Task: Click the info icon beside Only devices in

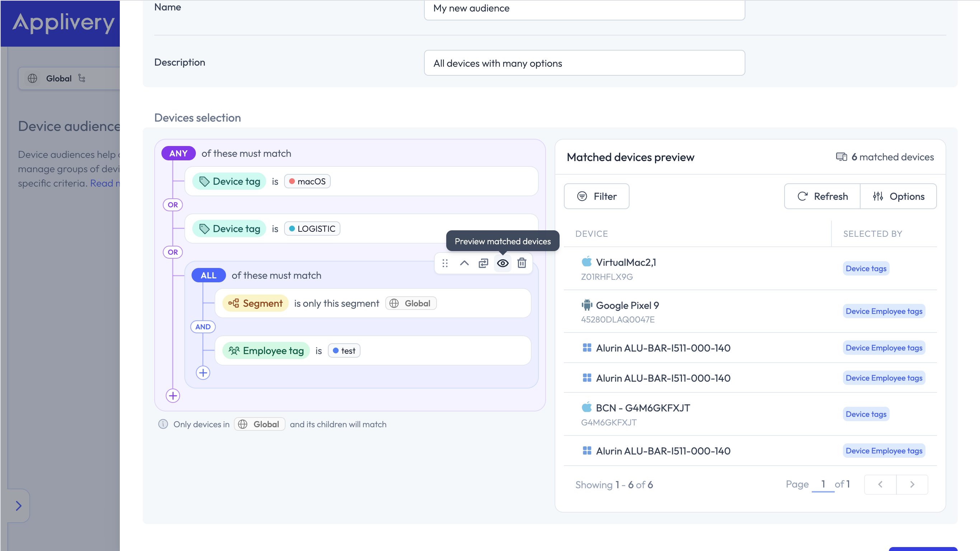Action: point(163,424)
